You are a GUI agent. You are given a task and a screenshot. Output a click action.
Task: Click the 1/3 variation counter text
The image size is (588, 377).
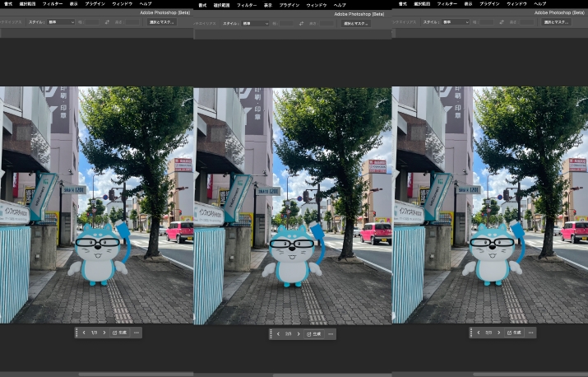(x=94, y=333)
